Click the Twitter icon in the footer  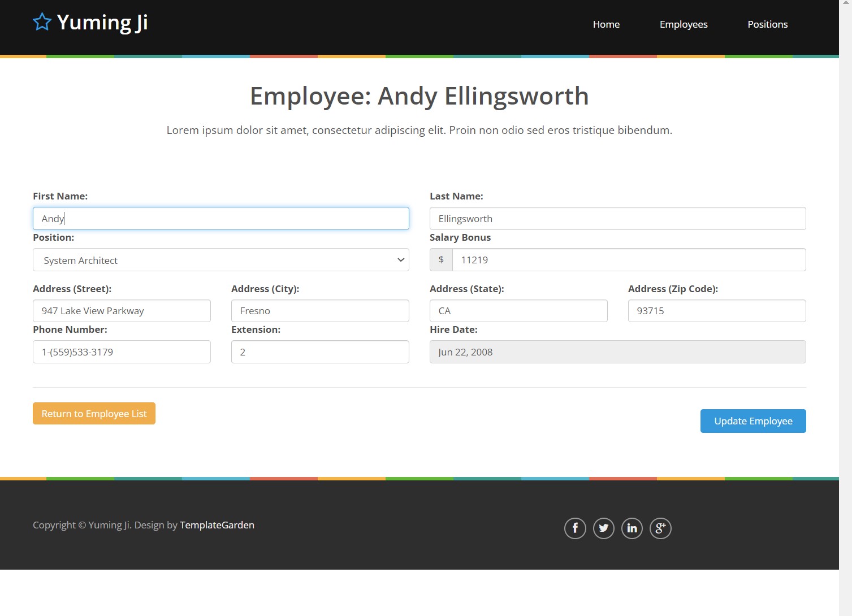coord(603,528)
